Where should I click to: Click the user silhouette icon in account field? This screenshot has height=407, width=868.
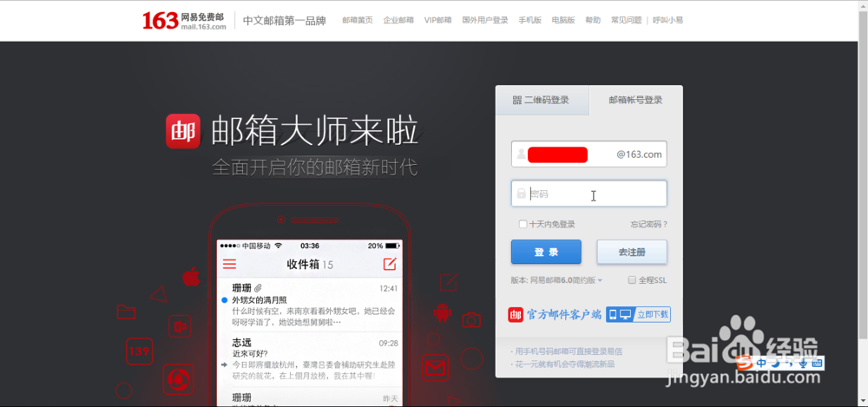[521, 154]
